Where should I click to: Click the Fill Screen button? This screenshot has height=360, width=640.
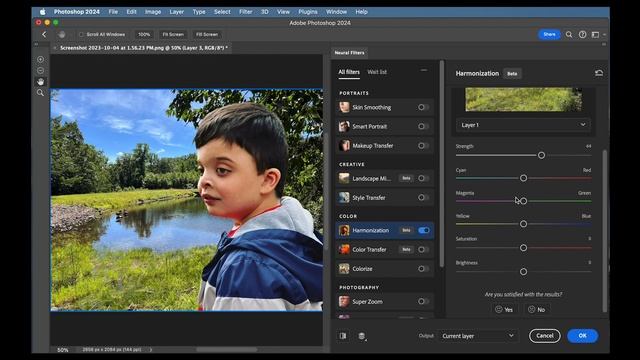tap(207, 35)
